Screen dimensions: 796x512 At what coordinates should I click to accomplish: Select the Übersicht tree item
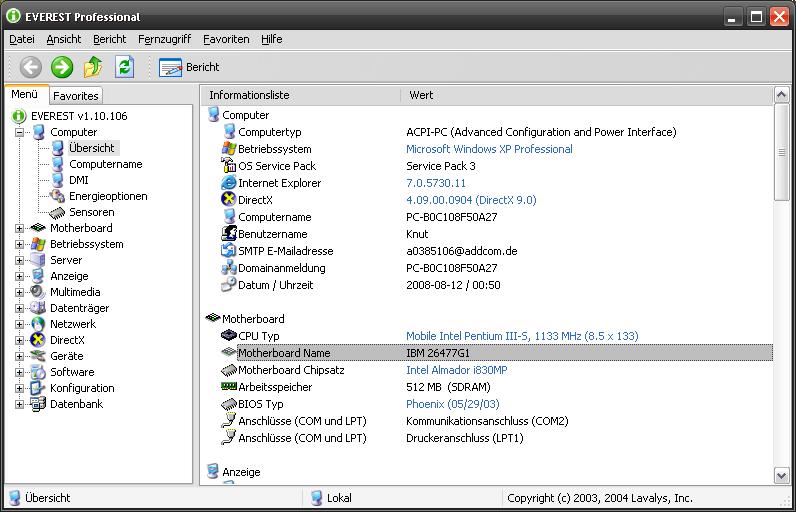click(x=92, y=148)
